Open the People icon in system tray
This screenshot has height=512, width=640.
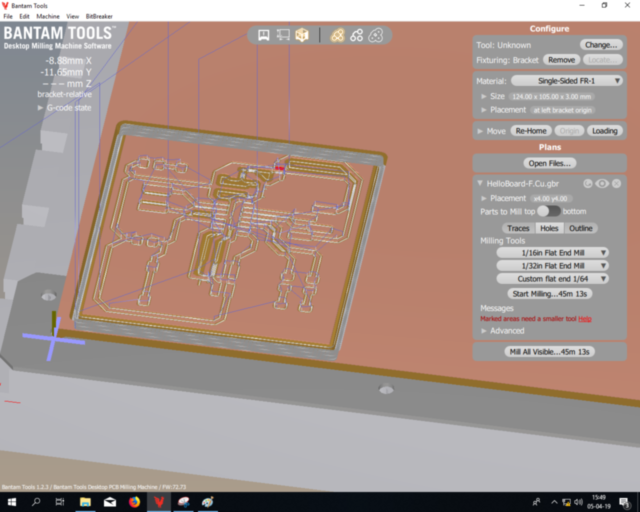[536, 502]
